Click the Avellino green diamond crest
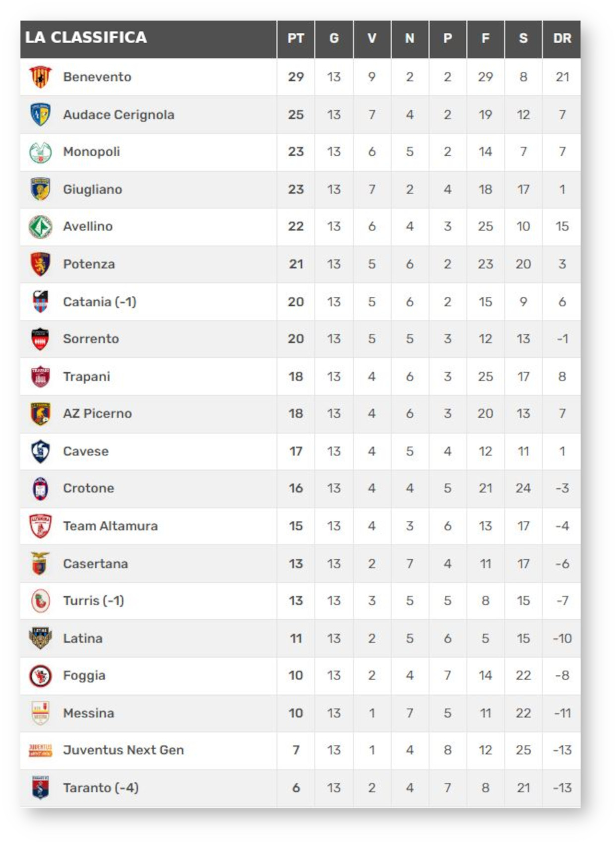 (40, 227)
